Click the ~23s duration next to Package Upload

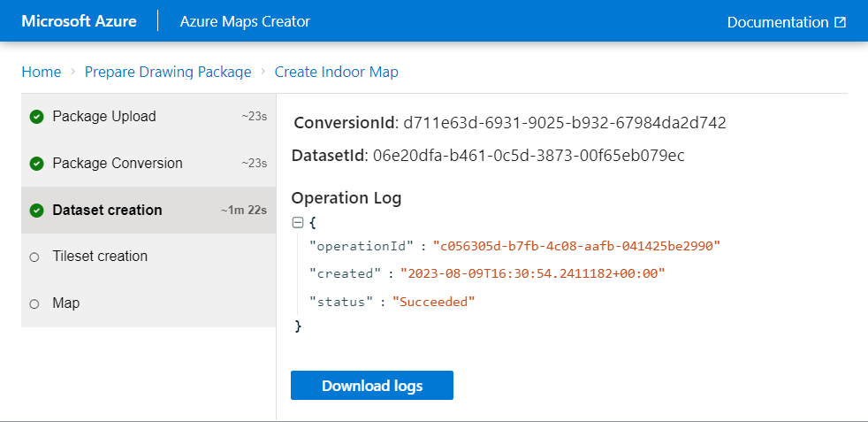click(x=255, y=117)
